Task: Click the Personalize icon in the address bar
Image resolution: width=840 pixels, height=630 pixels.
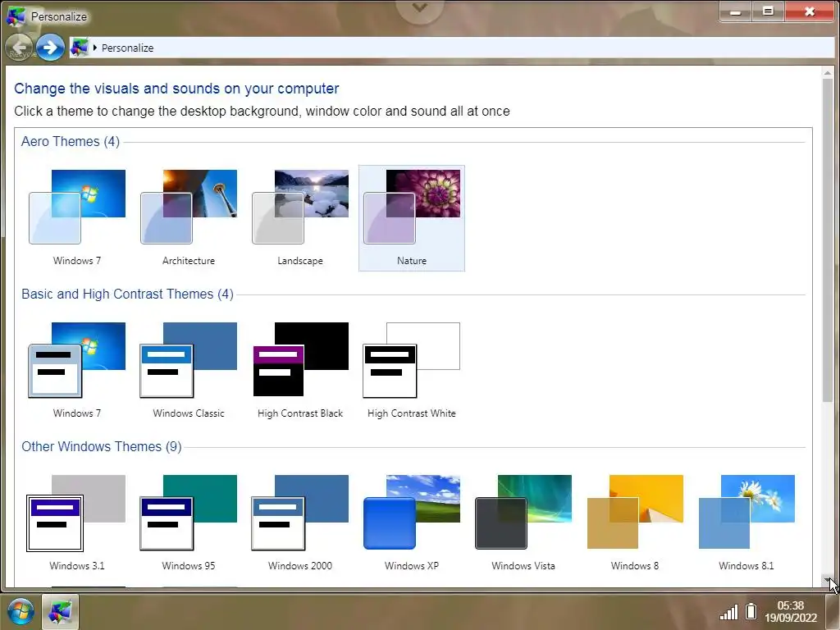Action: click(x=80, y=48)
